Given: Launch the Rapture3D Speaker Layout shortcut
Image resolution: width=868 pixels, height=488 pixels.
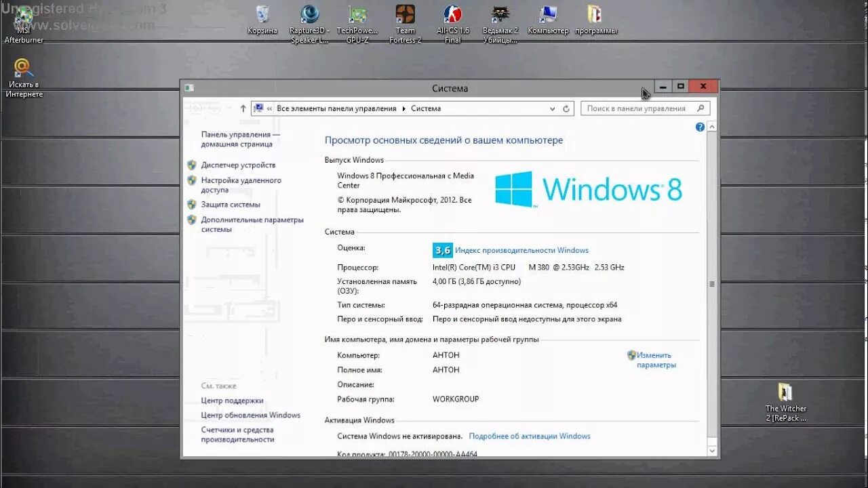Looking at the screenshot, I should point(309,24).
